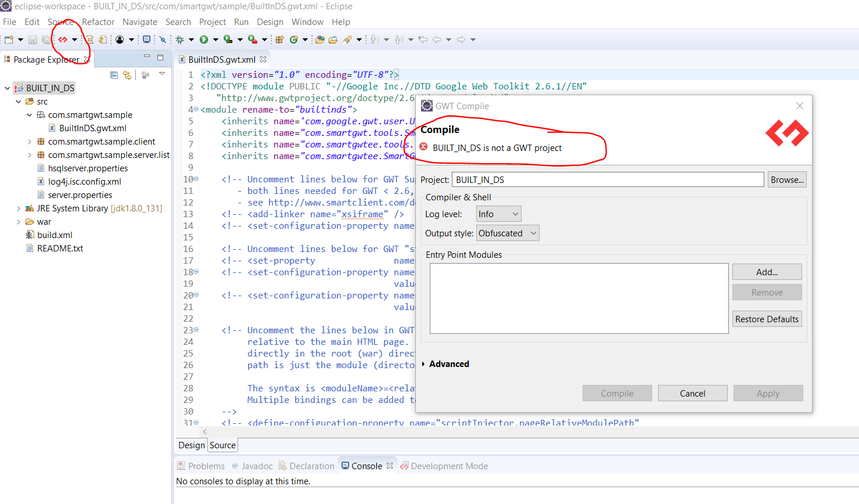Viewport: 859px width, 504px height.
Task: Select BuiltInDS.gwt.xml in Package Explorer
Action: (87, 128)
